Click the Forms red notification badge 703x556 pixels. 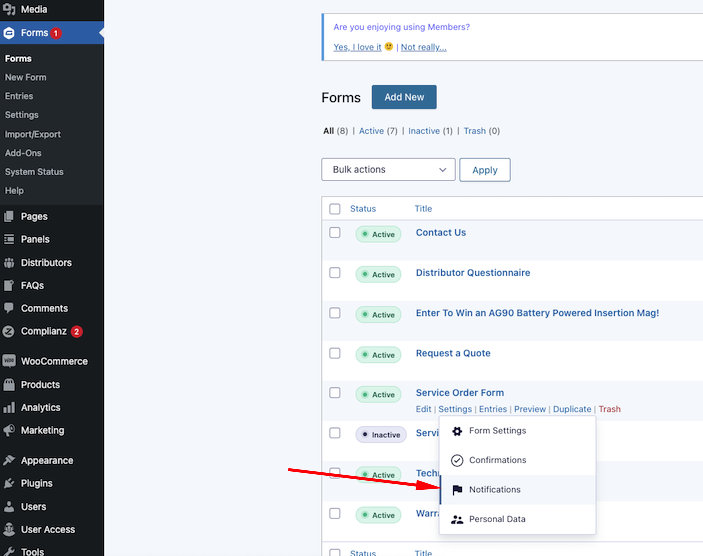pos(56,33)
